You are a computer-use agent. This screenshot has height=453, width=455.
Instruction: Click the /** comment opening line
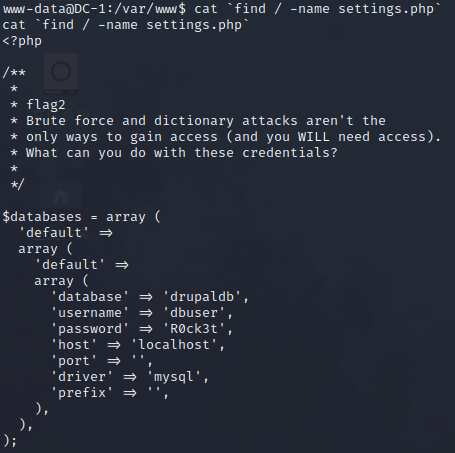point(14,73)
